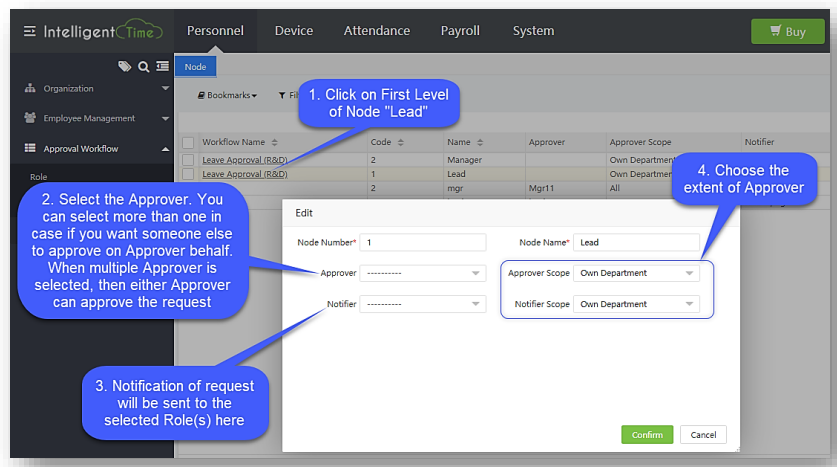Open the Approver Scope dropdown

[636, 273]
